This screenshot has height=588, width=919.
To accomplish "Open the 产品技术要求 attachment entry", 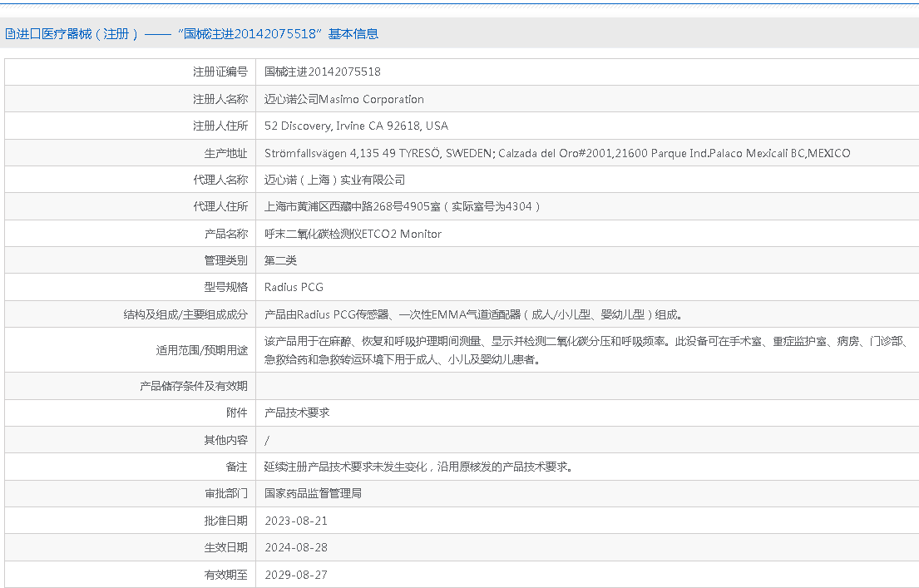I will pyautogui.click(x=297, y=413).
